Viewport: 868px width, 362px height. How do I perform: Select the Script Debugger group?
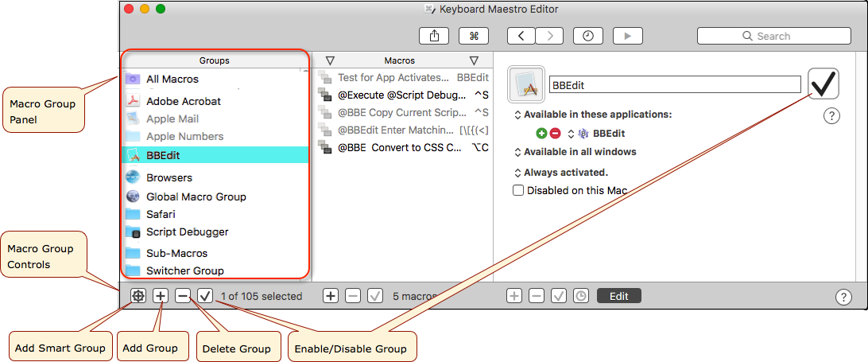[x=213, y=232]
